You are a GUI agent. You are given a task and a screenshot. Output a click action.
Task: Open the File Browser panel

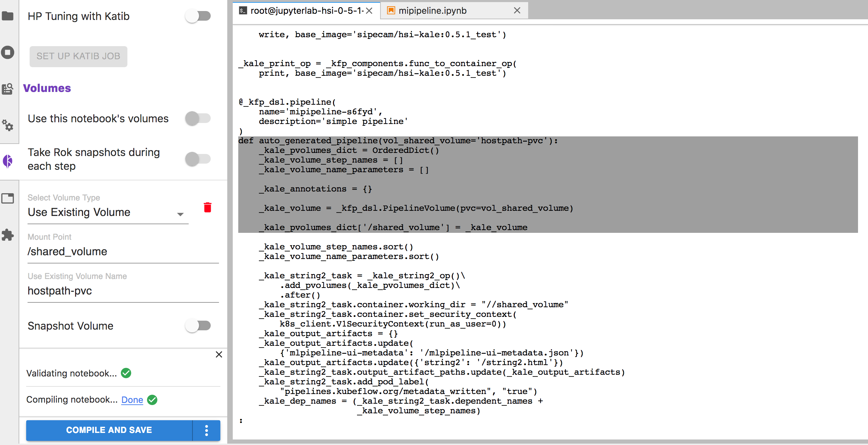8,15
